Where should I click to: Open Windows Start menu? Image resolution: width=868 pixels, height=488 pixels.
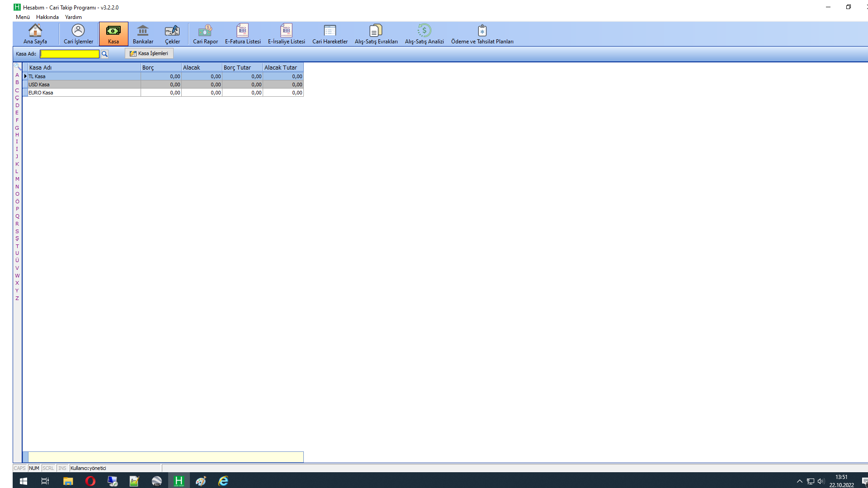pyautogui.click(x=24, y=481)
